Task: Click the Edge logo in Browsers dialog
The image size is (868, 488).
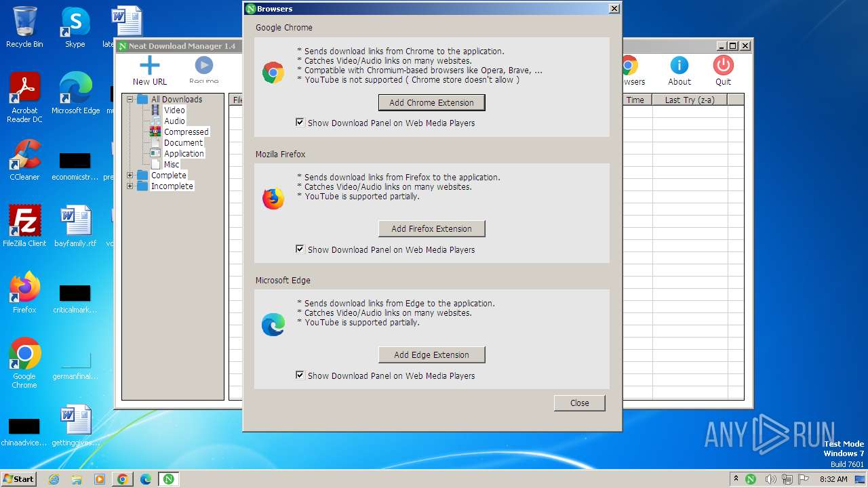Action: [273, 325]
